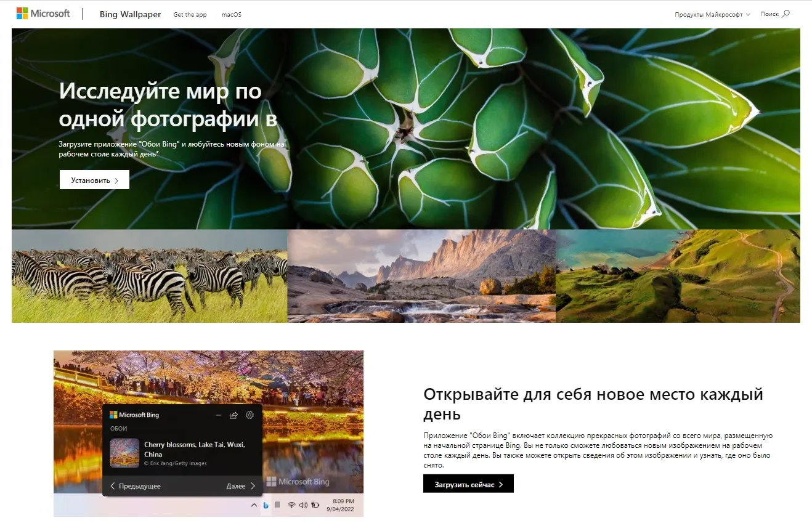The image size is (812, 531).
Task: Open the Bing Wallpaper header link
Action: pyautogui.click(x=130, y=14)
